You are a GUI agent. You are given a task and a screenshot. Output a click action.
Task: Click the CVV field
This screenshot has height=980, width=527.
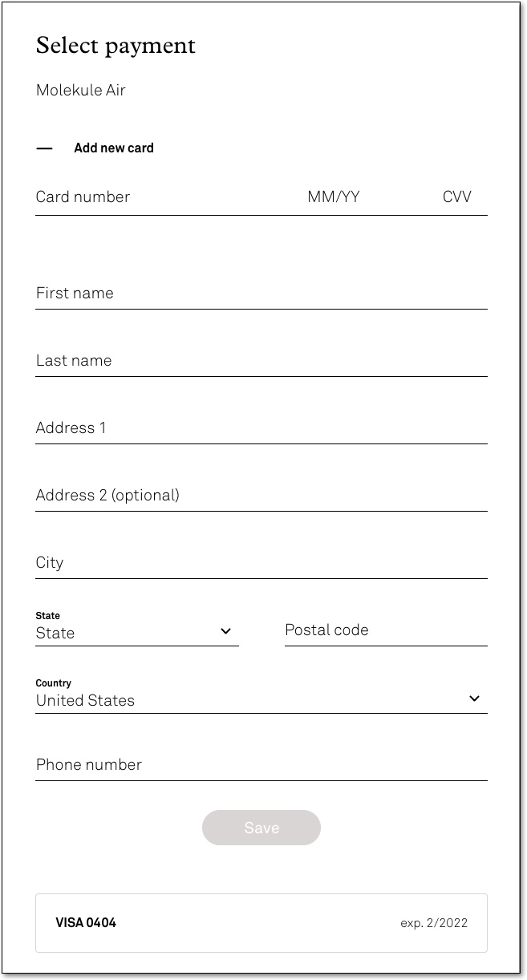pyautogui.click(x=457, y=197)
